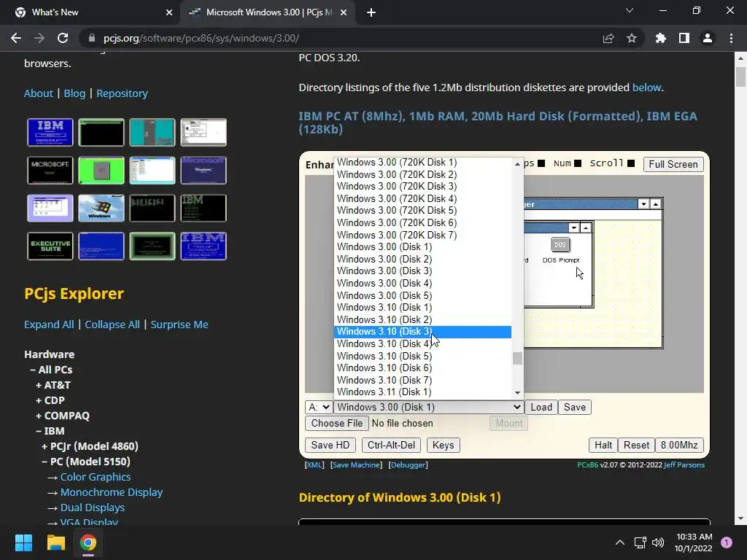Click the Load diskette button
747x560 pixels.
541,407
